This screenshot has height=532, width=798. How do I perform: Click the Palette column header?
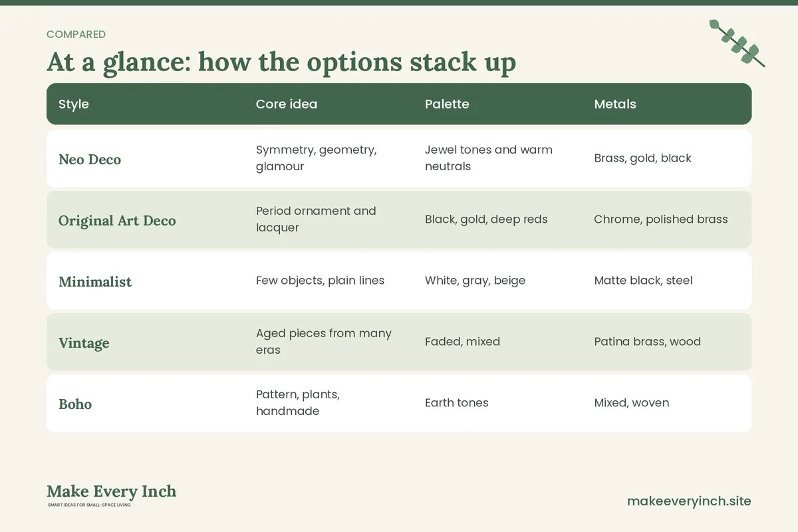[x=447, y=104]
